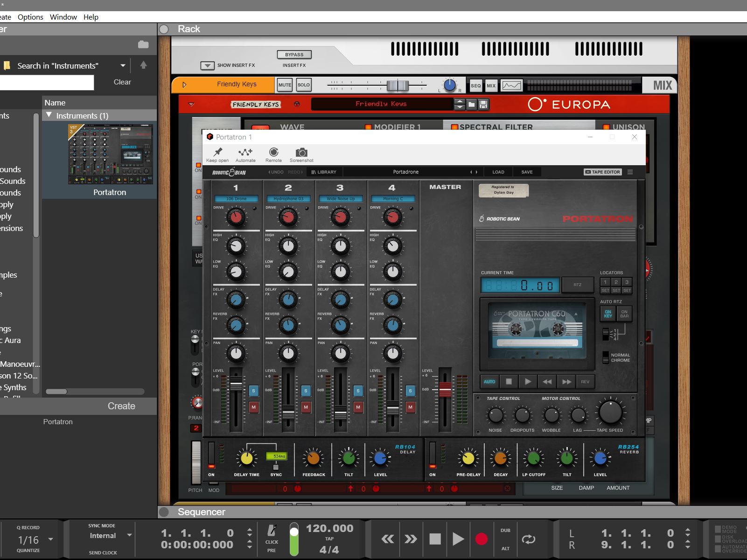Screen dimensions: 747x560
Task: Fast forward the Portatron tape
Action: click(x=566, y=382)
